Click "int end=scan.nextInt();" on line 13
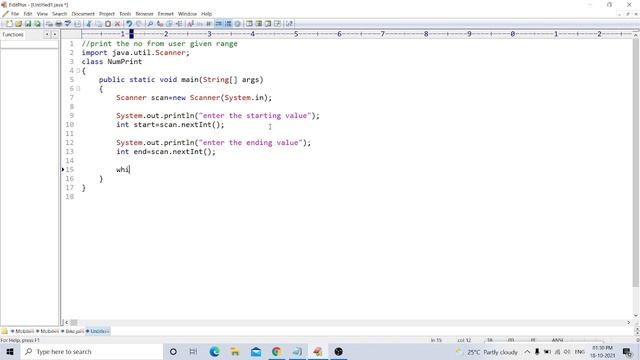 pos(166,151)
